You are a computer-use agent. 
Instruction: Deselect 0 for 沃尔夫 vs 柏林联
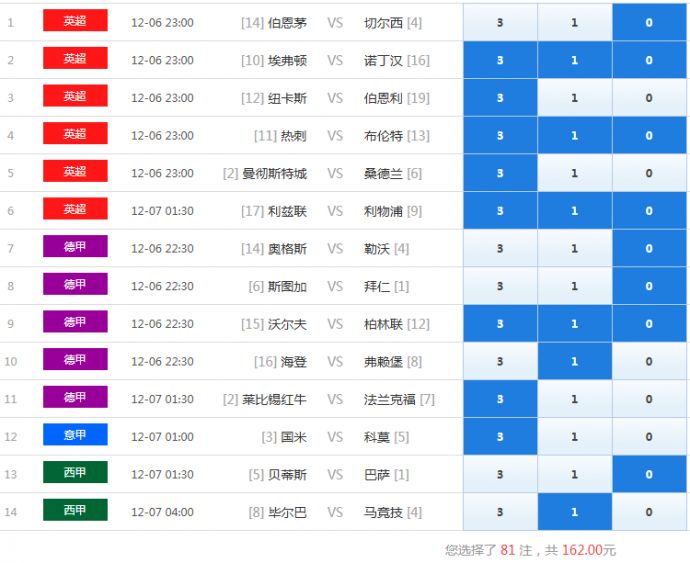click(649, 324)
